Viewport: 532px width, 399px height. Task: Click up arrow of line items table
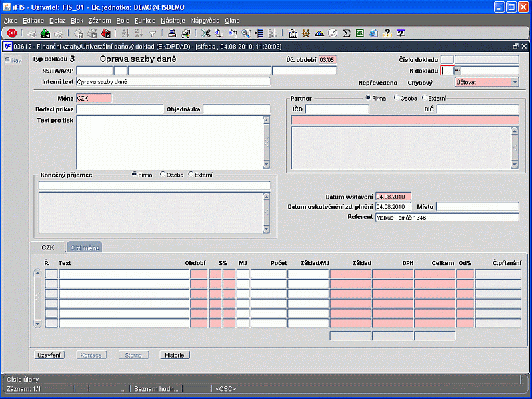(37, 273)
